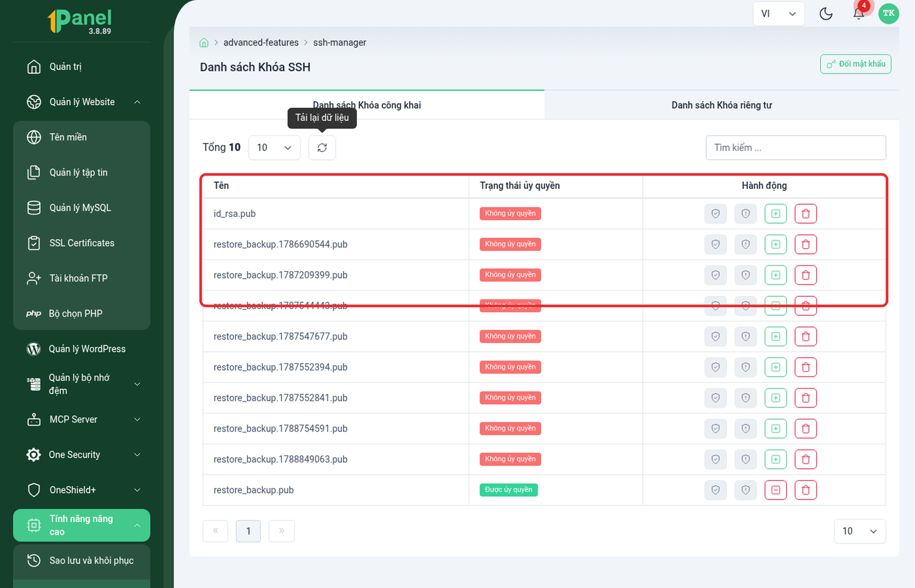This screenshot has height=588, width=915.
Task: Open Quản lý WordPress in the sidebar
Action: tap(82, 349)
